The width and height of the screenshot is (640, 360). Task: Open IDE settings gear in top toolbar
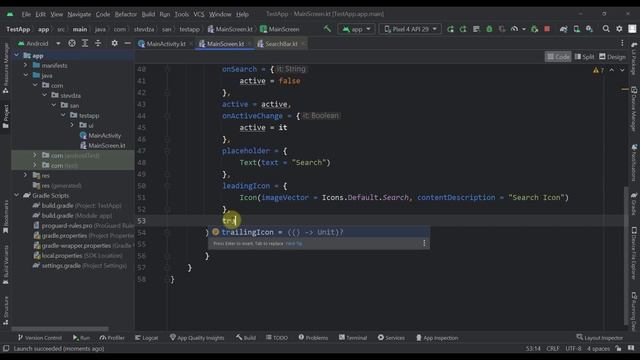(619, 29)
